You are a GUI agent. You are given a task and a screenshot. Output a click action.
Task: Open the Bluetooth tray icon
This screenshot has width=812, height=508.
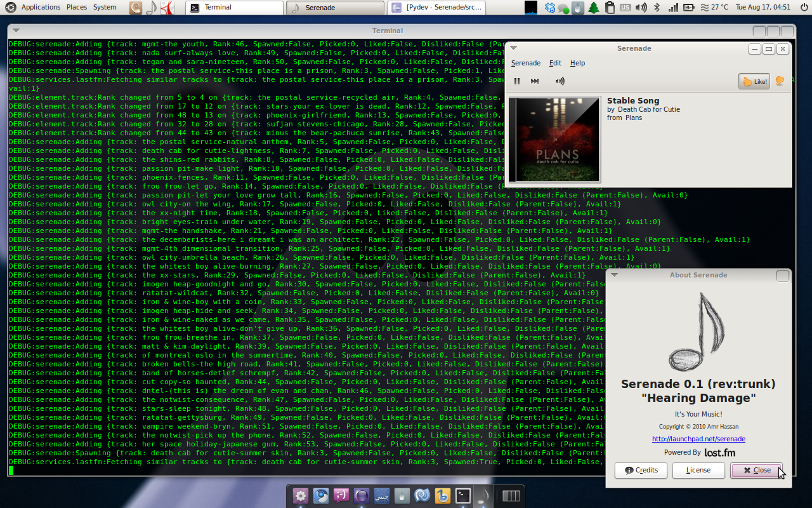tap(657, 8)
